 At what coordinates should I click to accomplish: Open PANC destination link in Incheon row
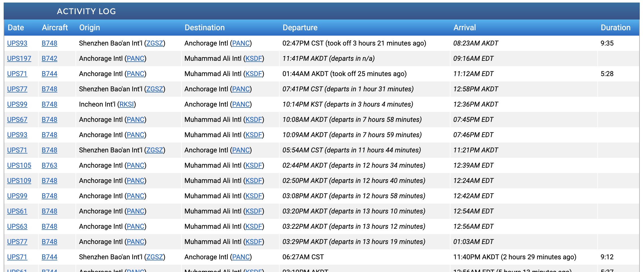pyautogui.click(x=241, y=104)
